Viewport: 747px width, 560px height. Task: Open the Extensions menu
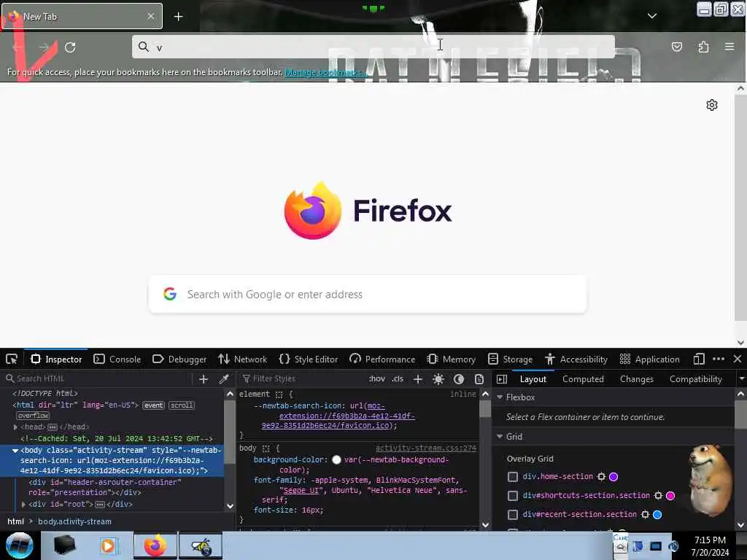[x=703, y=47]
